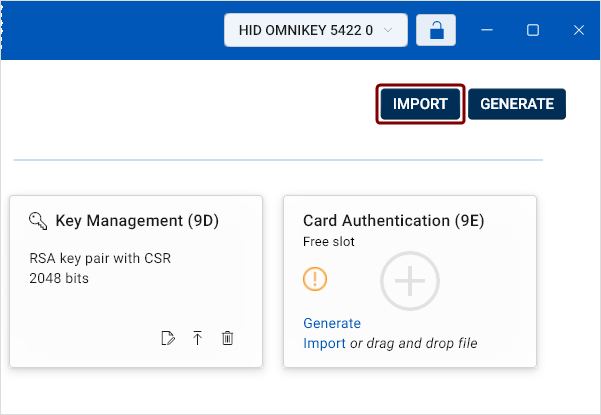Click the 'Free slot' label
This screenshot has width=601, height=415.
click(329, 241)
